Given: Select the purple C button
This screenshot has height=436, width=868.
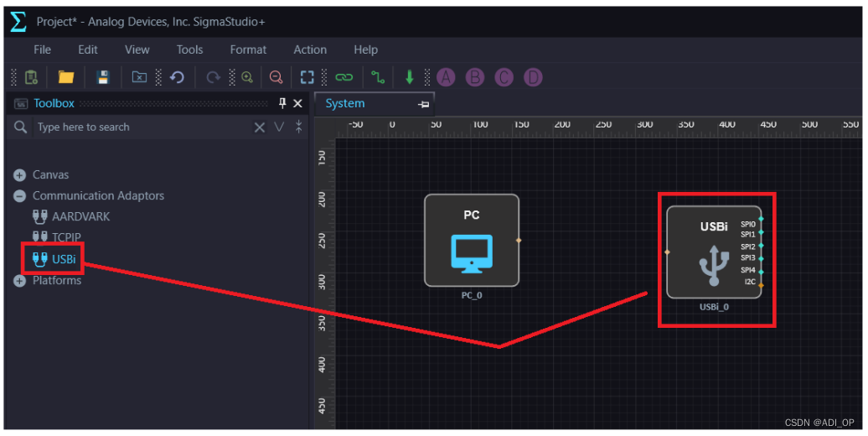Looking at the screenshot, I should coord(504,77).
